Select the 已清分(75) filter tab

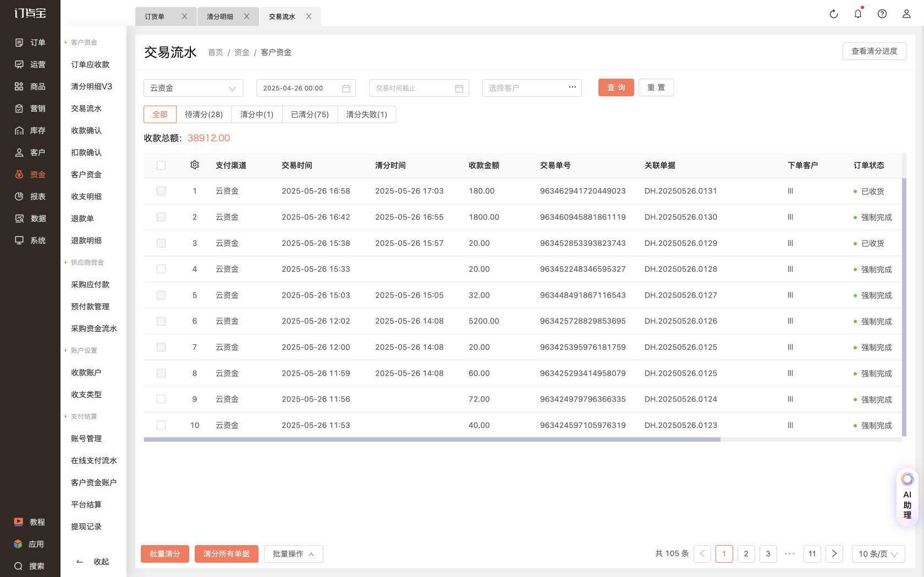(x=310, y=114)
